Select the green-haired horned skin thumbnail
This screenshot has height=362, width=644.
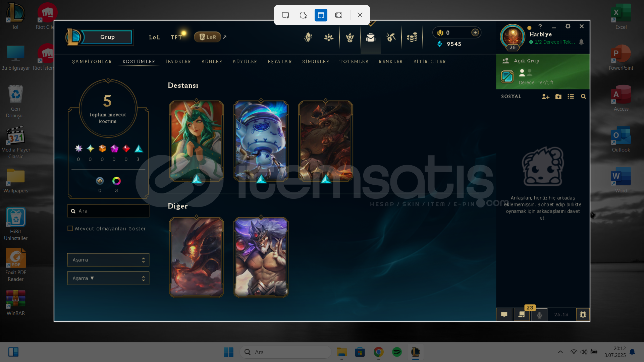[x=196, y=141]
